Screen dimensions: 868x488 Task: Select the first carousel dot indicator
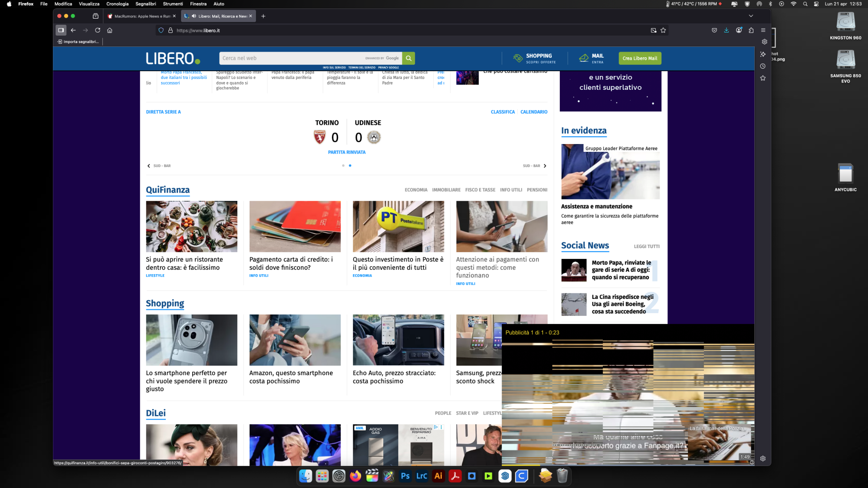click(x=343, y=166)
